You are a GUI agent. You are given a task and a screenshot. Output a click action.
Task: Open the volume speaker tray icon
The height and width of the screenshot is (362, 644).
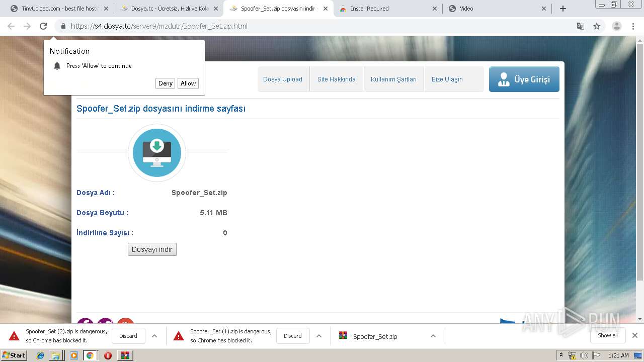click(584, 355)
